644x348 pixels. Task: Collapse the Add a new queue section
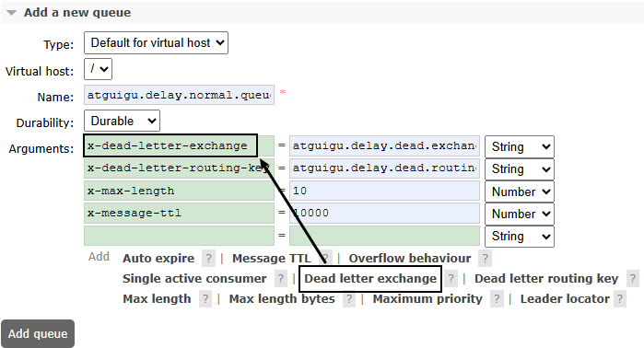[76, 12]
